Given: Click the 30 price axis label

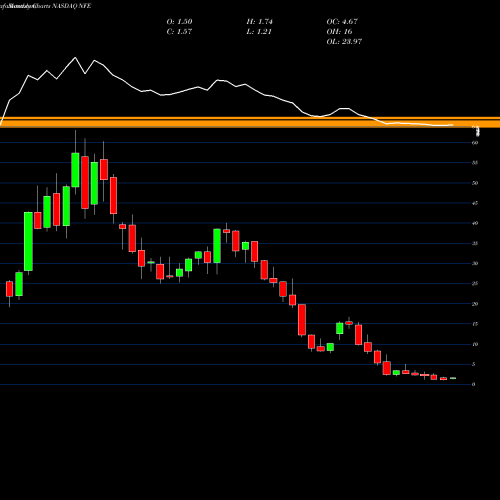Looking at the screenshot, I should click(x=475, y=263).
